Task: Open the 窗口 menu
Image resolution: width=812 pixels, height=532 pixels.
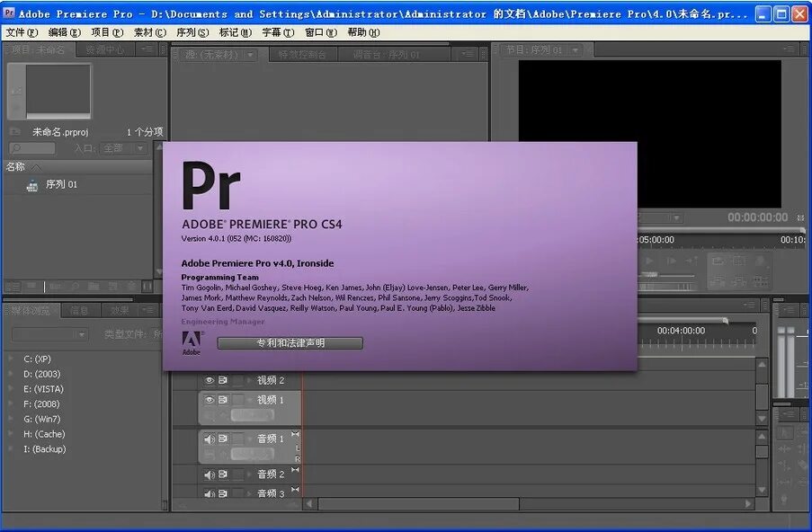Action: (x=321, y=32)
